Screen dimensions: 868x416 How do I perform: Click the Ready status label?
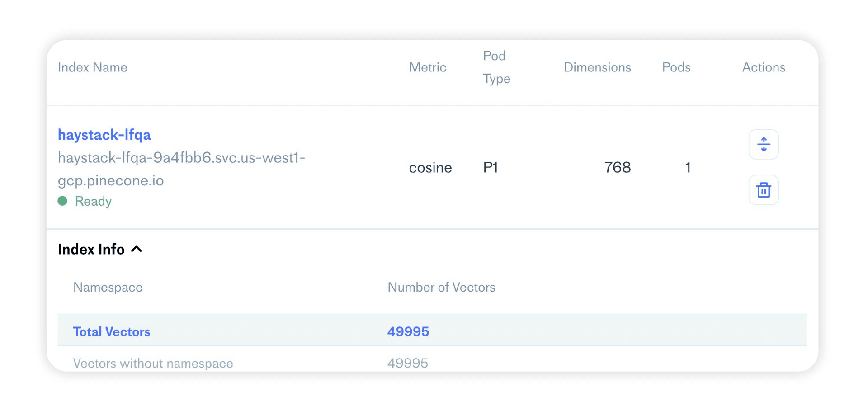[93, 201]
